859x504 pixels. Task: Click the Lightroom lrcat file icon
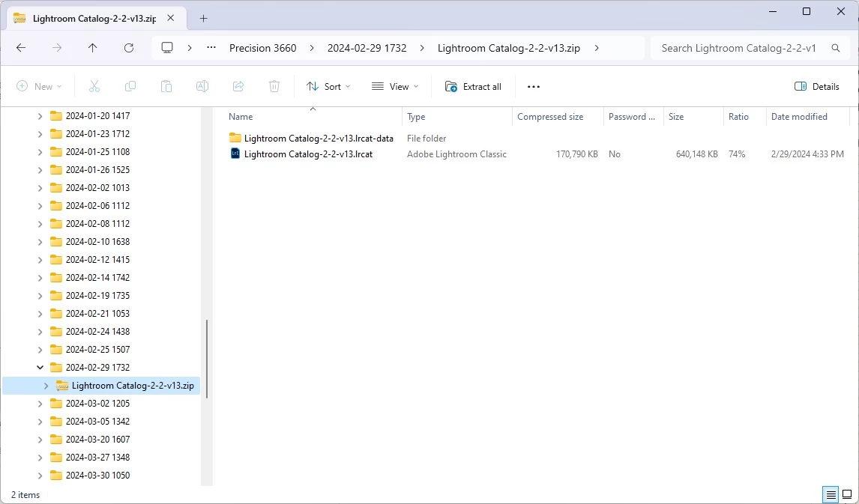tap(235, 154)
